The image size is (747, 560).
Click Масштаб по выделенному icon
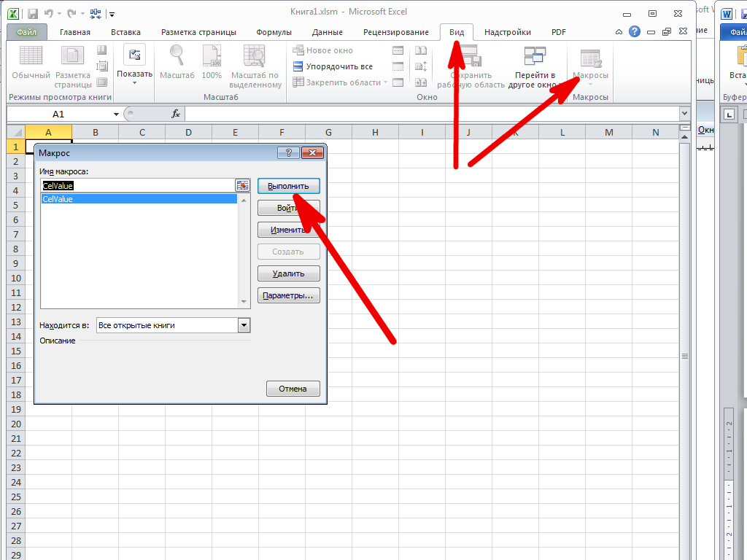pyautogui.click(x=255, y=55)
